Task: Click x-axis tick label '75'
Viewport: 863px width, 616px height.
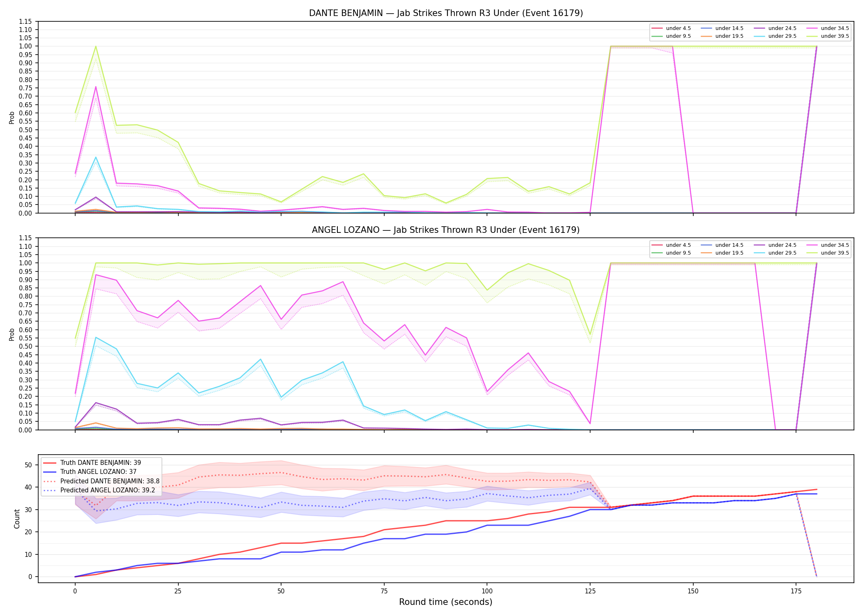Action: (384, 591)
